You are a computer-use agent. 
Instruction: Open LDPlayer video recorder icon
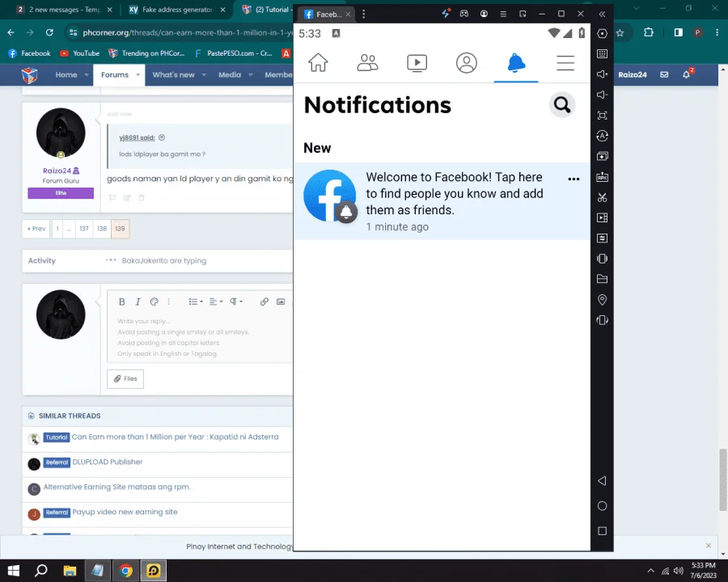pos(602,217)
